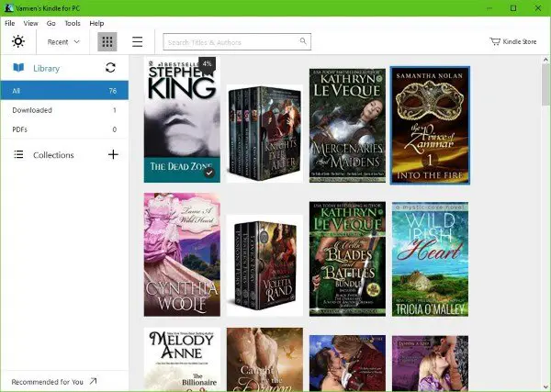
Task: Maximize the Kindle for PC window
Action: click(x=513, y=8)
